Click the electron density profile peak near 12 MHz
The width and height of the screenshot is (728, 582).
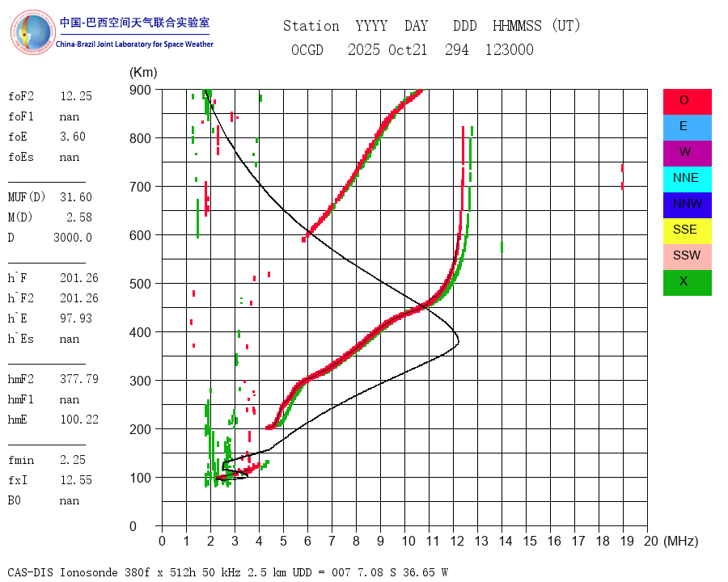coord(458,341)
